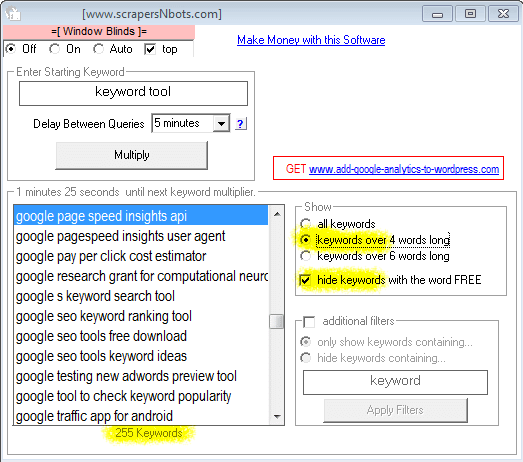The image size is (523, 462).
Task: Open add-google-analytics-to-wordpress.com link
Action: tap(404, 169)
